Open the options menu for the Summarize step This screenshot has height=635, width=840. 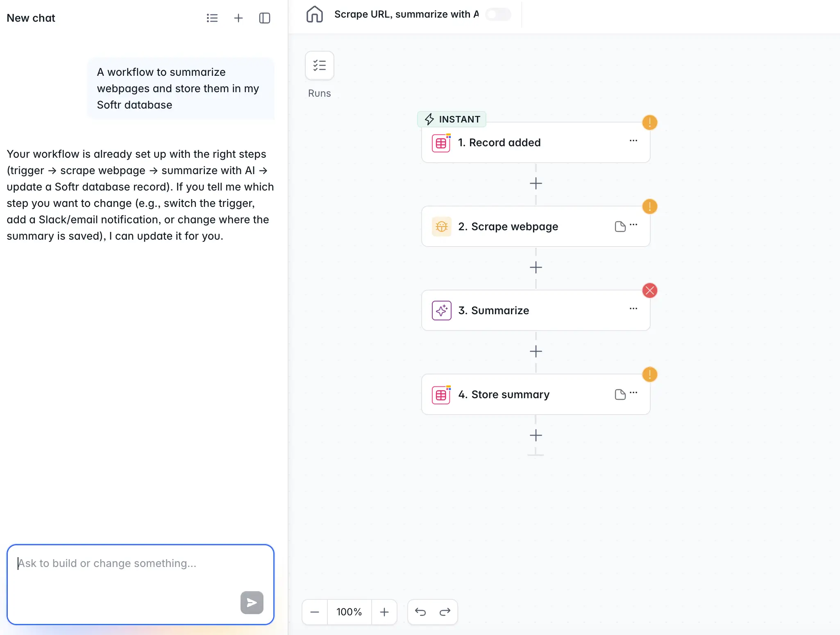coord(633,308)
